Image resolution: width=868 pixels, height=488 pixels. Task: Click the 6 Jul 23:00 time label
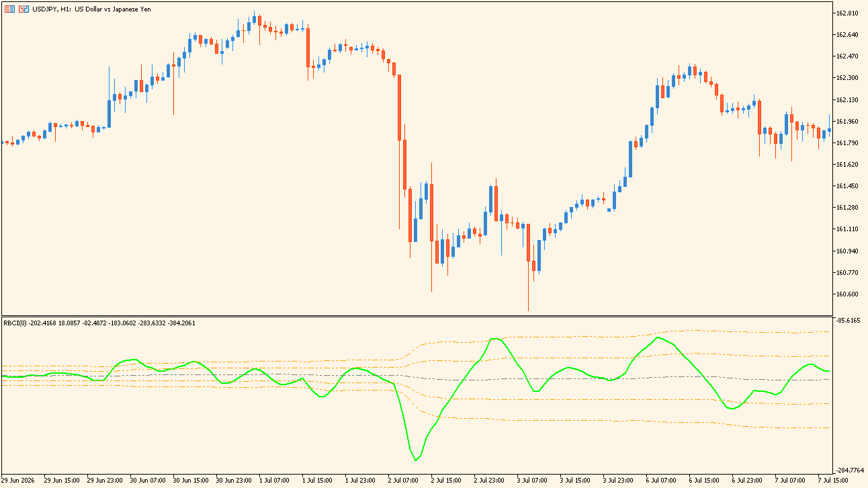coord(748,481)
